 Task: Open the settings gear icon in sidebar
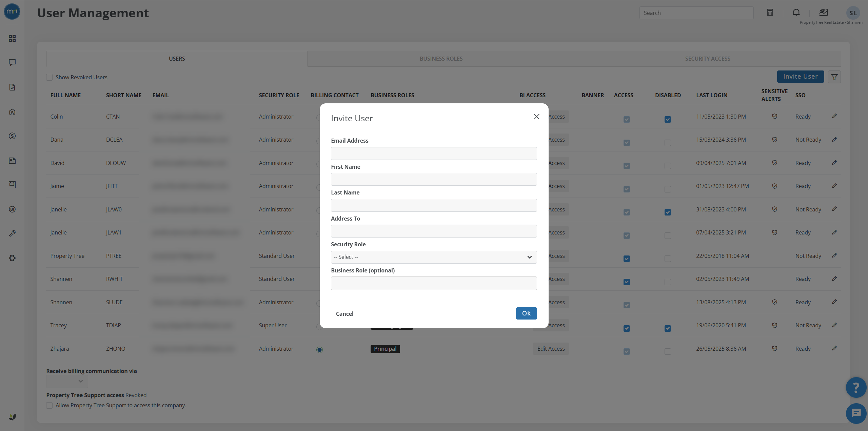pos(12,258)
